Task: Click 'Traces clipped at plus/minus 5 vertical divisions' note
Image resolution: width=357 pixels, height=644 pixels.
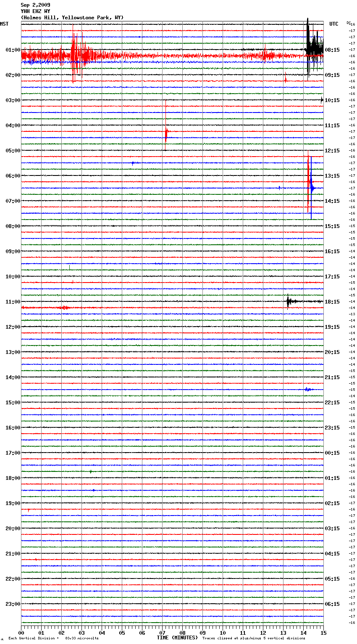Action: click(x=254, y=639)
